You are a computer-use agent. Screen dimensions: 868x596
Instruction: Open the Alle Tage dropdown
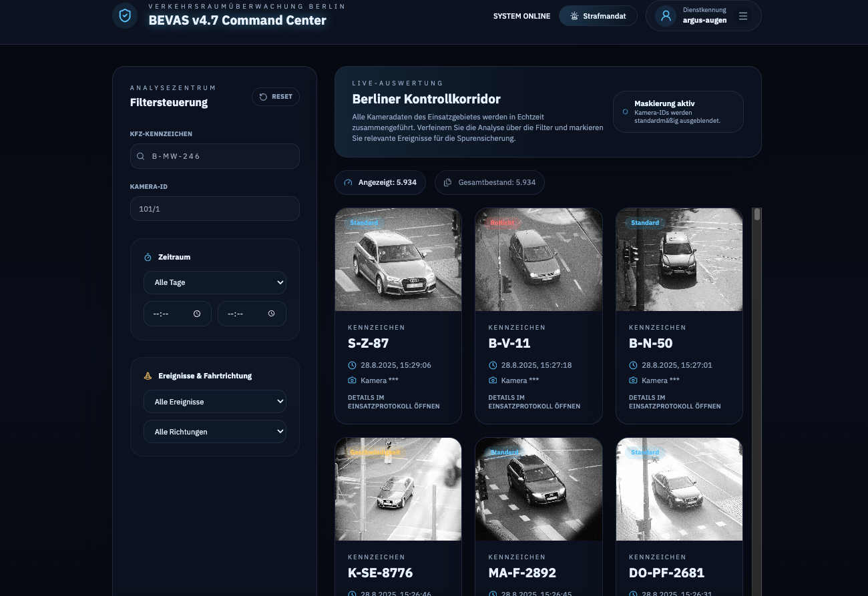(x=214, y=282)
